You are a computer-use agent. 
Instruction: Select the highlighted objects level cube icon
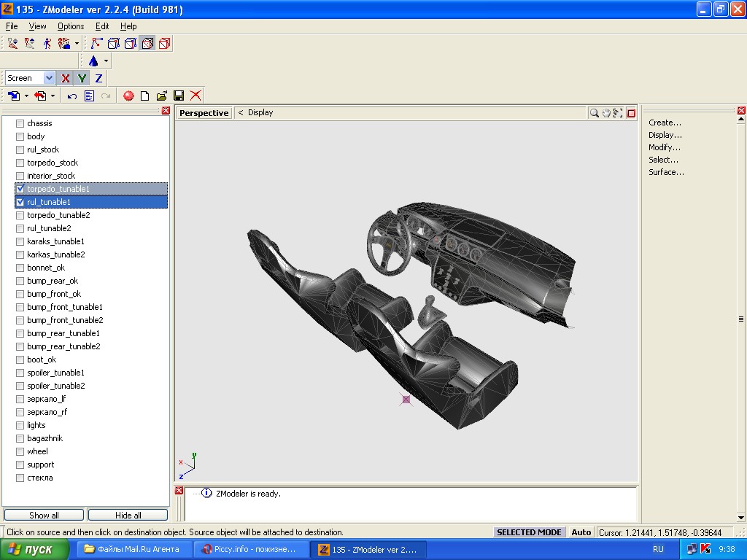[147, 43]
